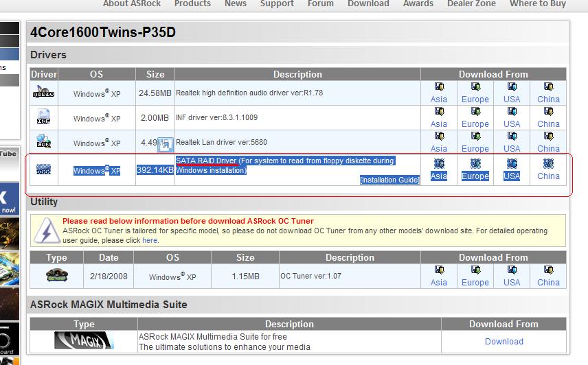This screenshot has height=365, width=588.
Task: Download INF driver from Europe server icon
Action: (x=475, y=112)
